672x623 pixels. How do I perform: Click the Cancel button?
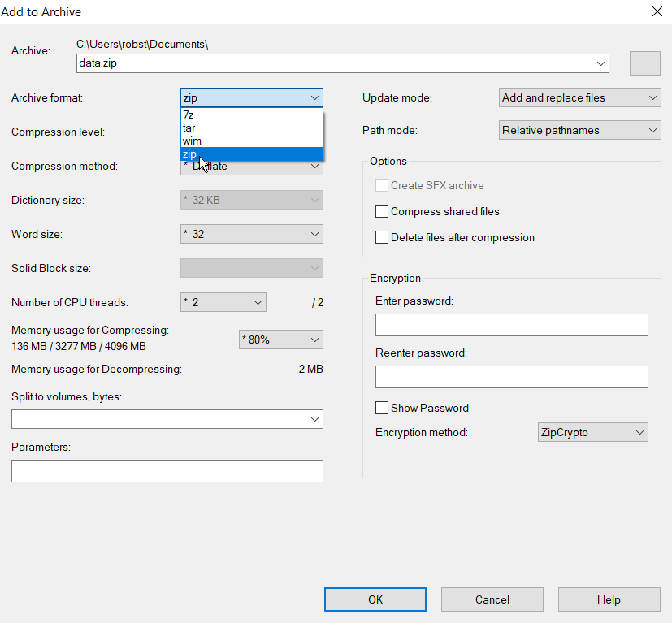pos(492,599)
